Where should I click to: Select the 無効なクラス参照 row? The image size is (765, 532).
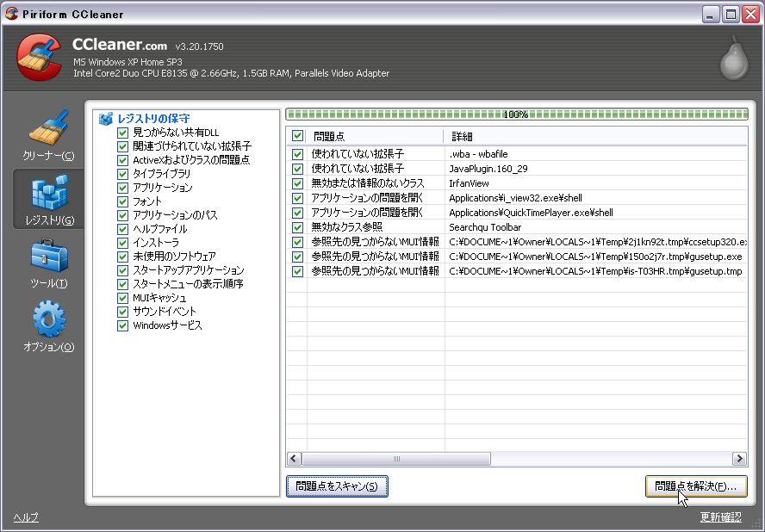tap(517, 227)
